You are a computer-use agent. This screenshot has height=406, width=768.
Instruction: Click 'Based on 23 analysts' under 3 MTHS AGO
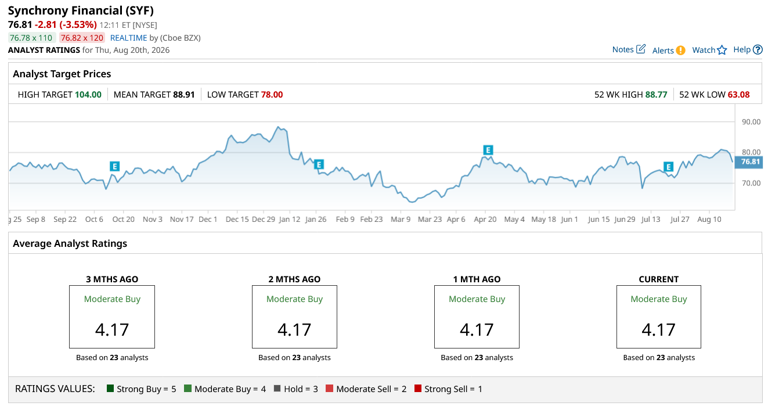click(x=112, y=358)
